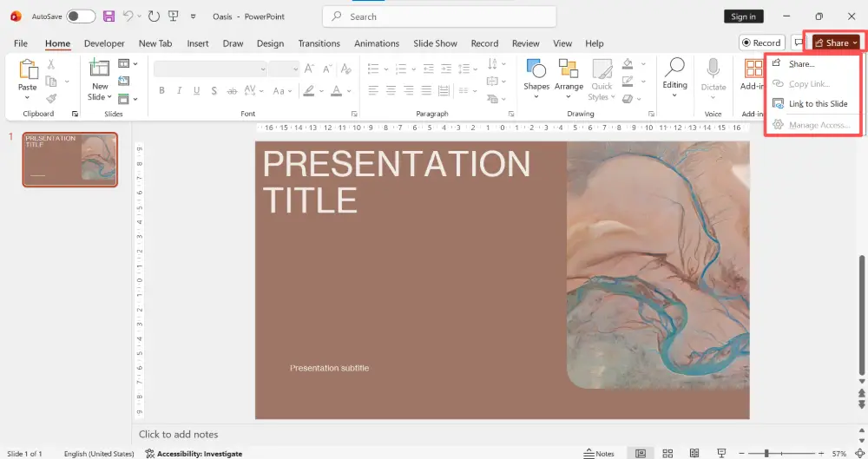The height and width of the screenshot is (459, 868).
Task: Click Center alignment icon
Action: 391,90
